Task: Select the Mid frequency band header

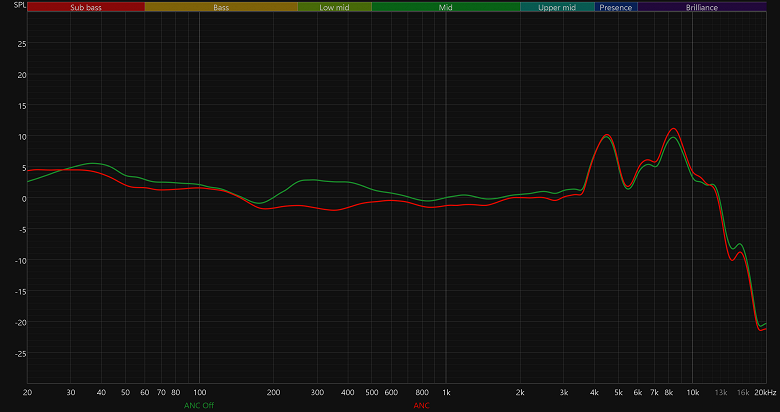Action: pos(446,7)
